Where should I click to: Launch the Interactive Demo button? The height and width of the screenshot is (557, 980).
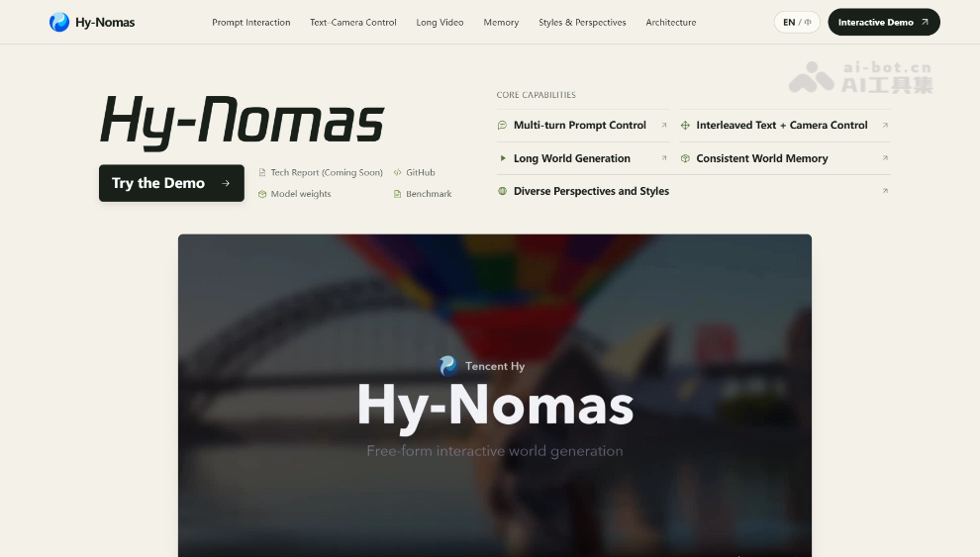click(884, 22)
